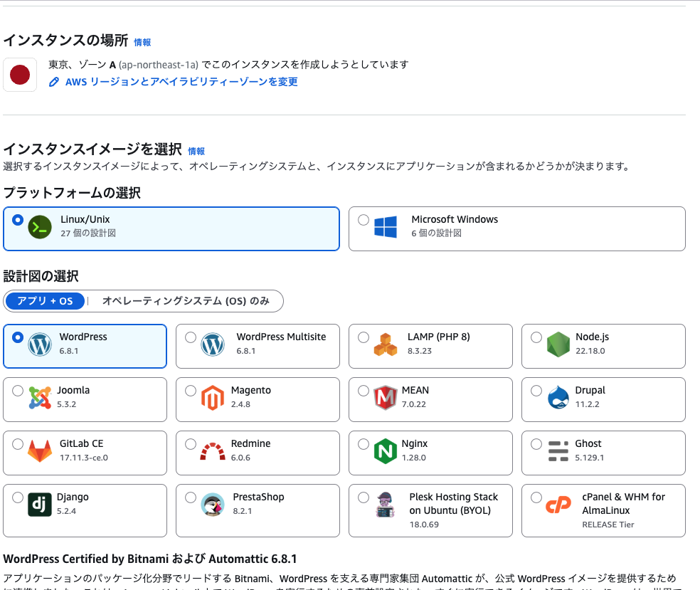The width and height of the screenshot is (700, 590).
Task: Click the Django logo icon
Action: coord(40,505)
